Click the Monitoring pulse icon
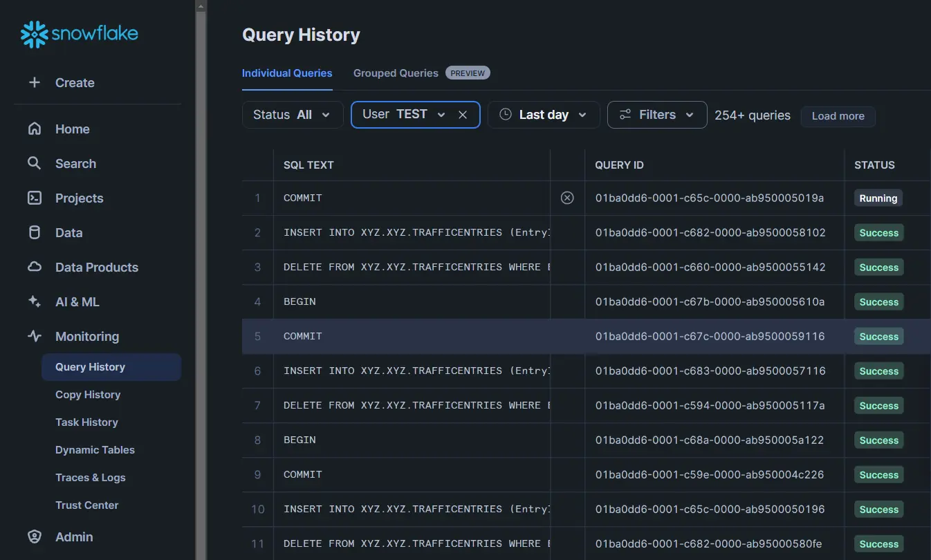The width and height of the screenshot is (931, 560). pos(34,336)
